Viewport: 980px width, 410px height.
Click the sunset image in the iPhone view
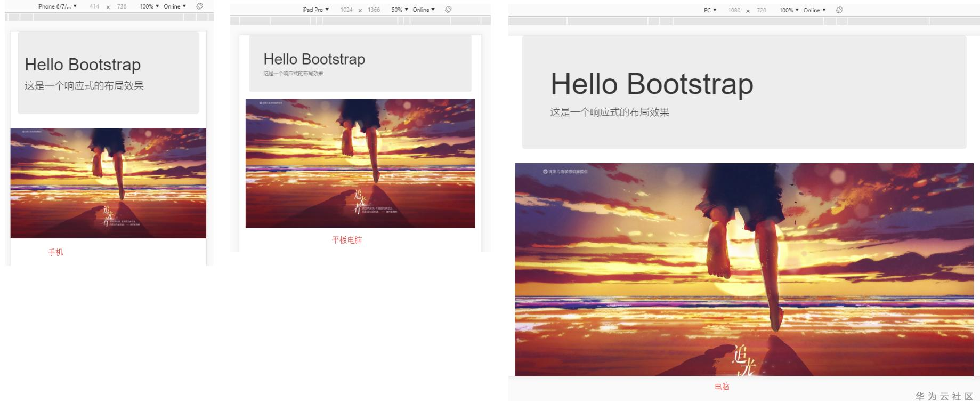[x=108, y=183]
